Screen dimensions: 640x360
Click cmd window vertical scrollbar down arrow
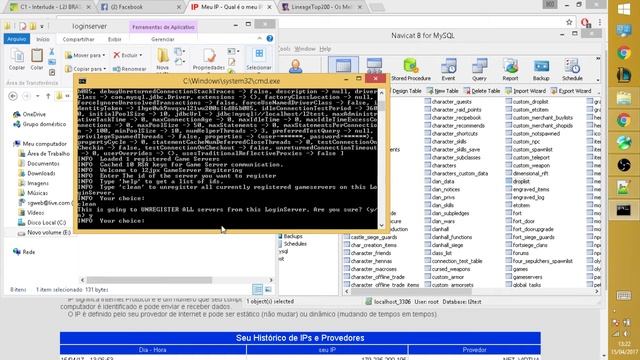(382, 225)
